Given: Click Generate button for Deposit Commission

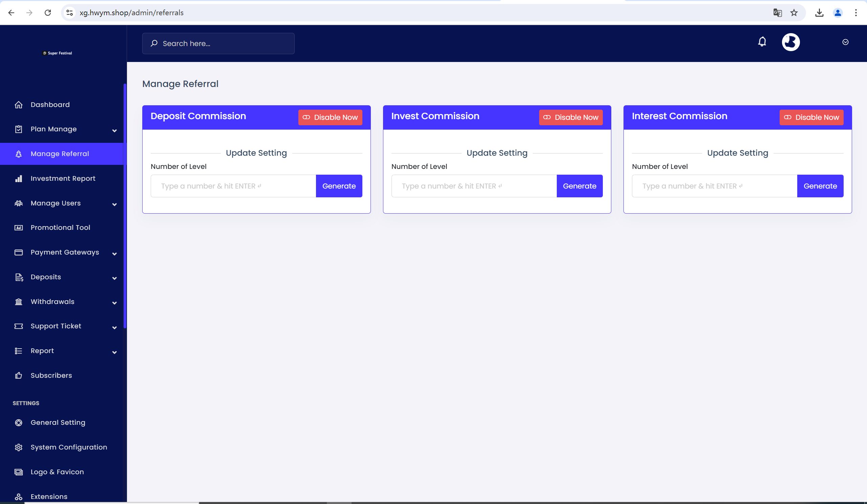Looking at the screenshot, I should click(x=339, y=186).
